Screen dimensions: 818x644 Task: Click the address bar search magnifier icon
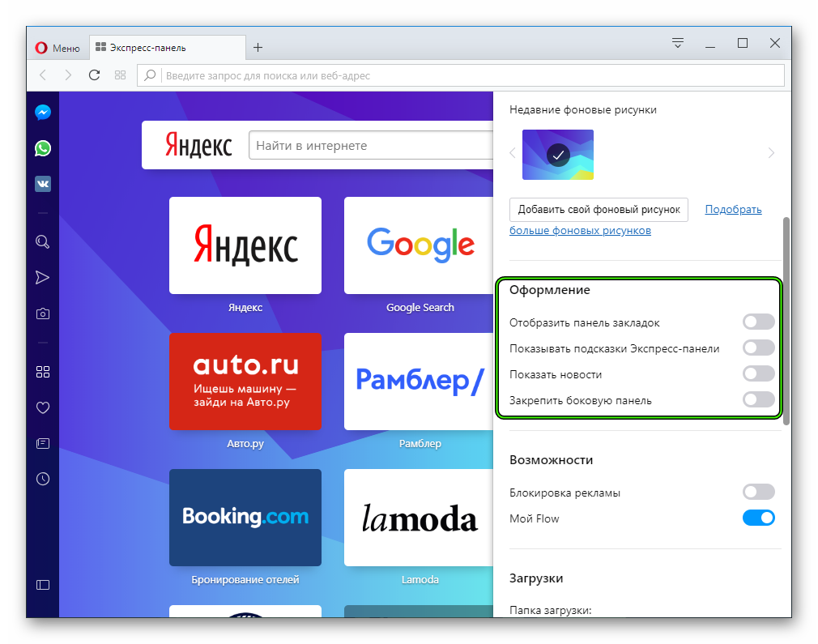150,75
